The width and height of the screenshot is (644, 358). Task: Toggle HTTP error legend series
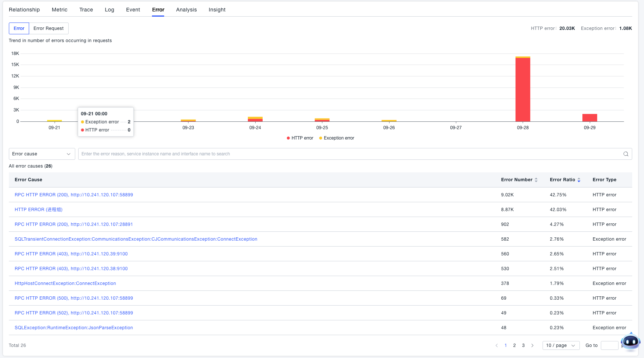pos(300,138)
